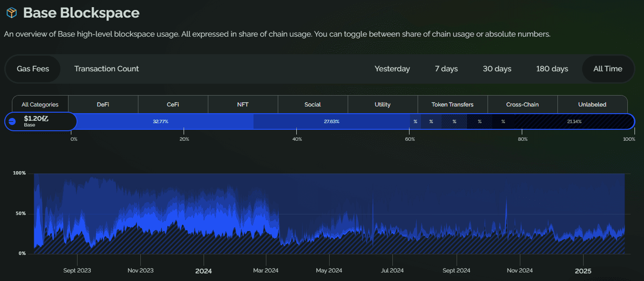The height and width of the screenshot is (281, 644).
Task: Switch to the CeFi category tab
Action: click(x=173, y=105)
